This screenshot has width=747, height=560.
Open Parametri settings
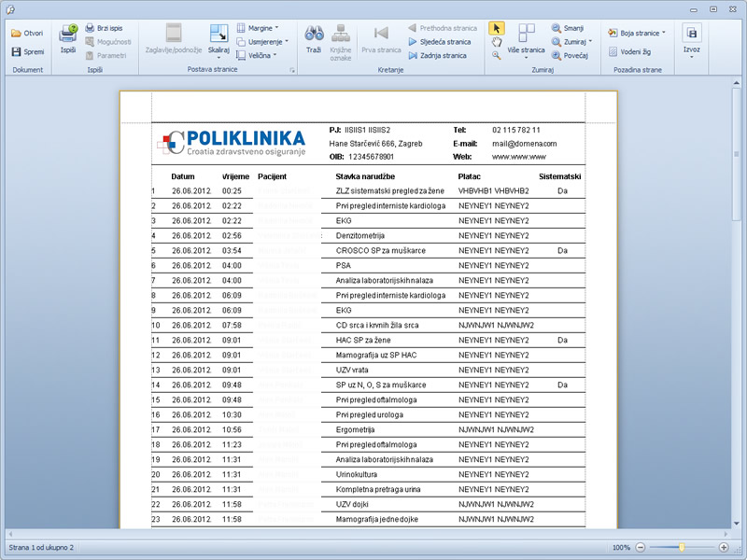(106, 55)
